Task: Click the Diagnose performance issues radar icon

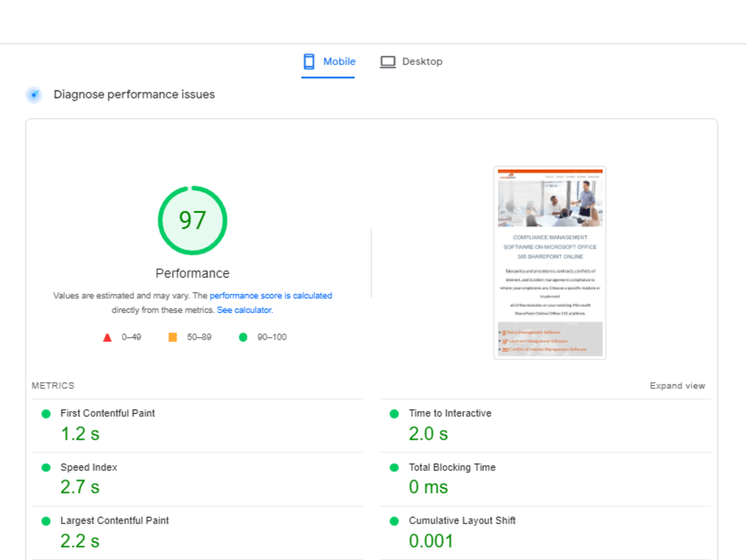Action: coord(34,95)
